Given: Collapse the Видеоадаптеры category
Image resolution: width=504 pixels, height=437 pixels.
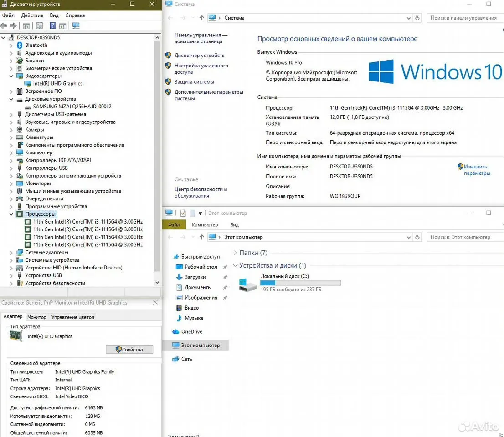Looking at the screenshot, I should coord(11,76).
